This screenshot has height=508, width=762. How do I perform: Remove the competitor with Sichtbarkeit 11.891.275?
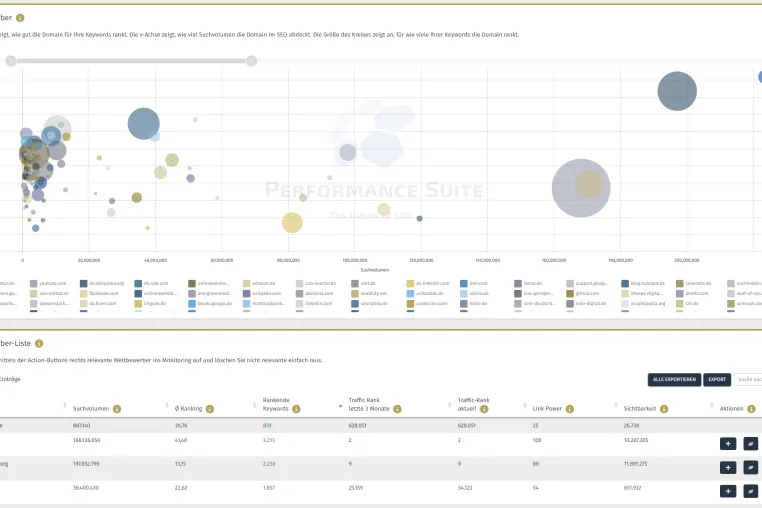(x=750, y=467)
